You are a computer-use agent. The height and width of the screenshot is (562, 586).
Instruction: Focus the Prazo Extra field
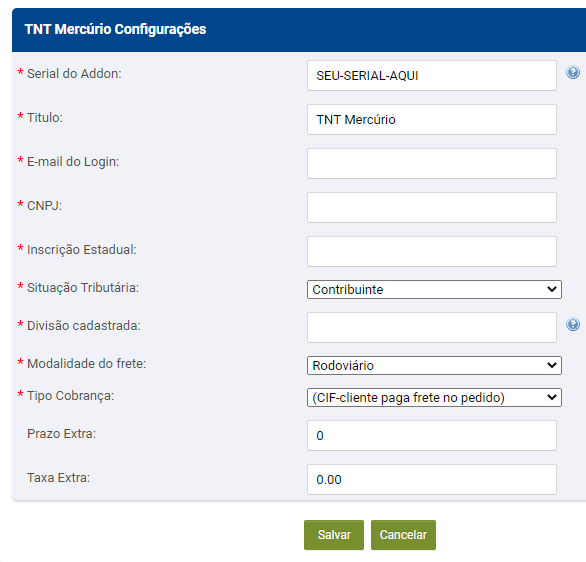[x=432, y=436]
